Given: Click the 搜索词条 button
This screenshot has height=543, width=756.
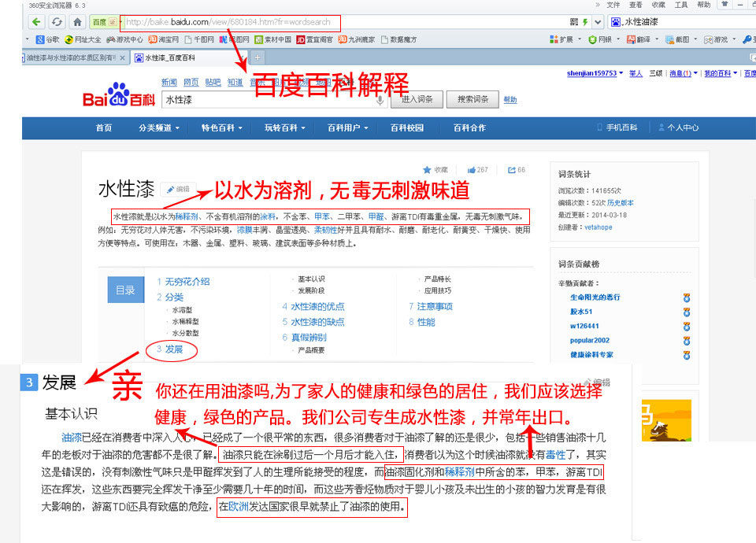Looking at the screenshot, I should pos(472,99).
